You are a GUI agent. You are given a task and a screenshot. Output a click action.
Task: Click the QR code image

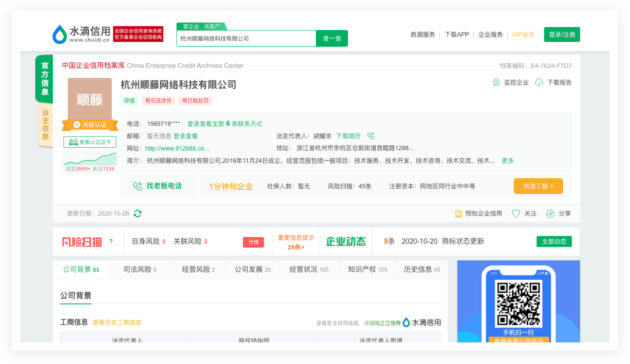(x=519, y=303)
